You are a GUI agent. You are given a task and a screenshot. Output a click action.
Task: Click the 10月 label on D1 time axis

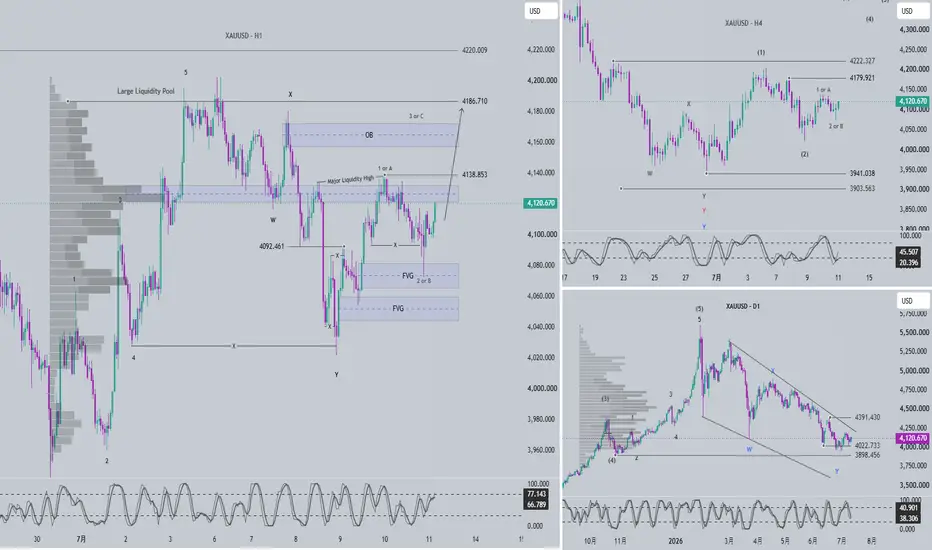point(590,541)
